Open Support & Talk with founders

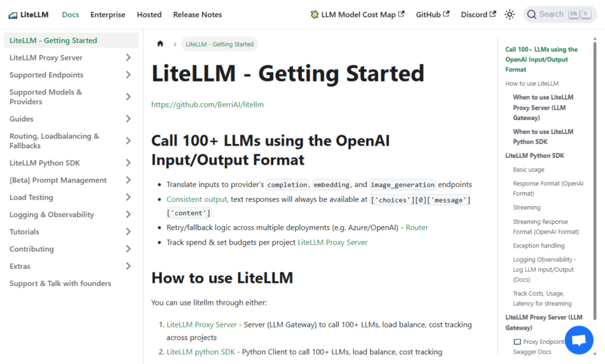click(x=60, y=283)
